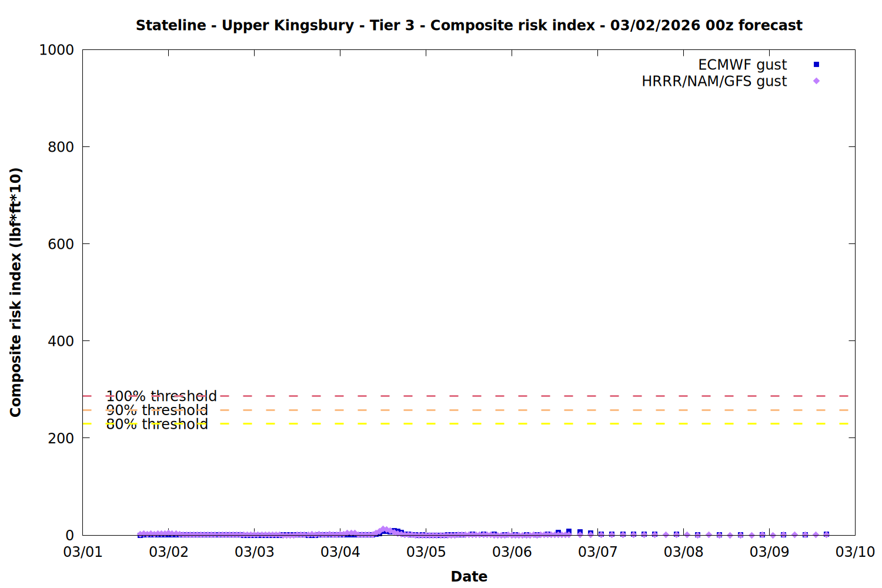Select the 03/01 date tick label
The image size is (882, 588).
click(x=82, y=552)
